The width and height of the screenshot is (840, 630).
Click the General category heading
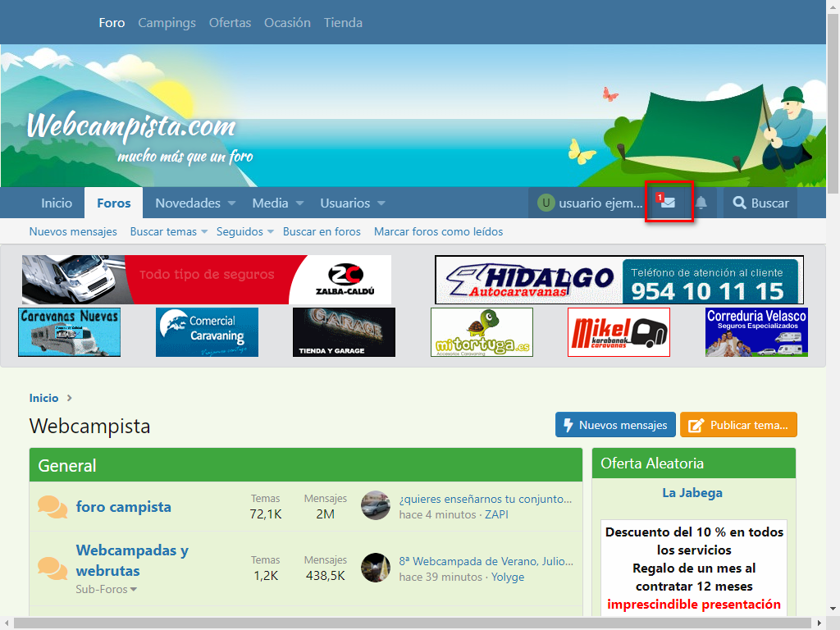pos(67,466)
